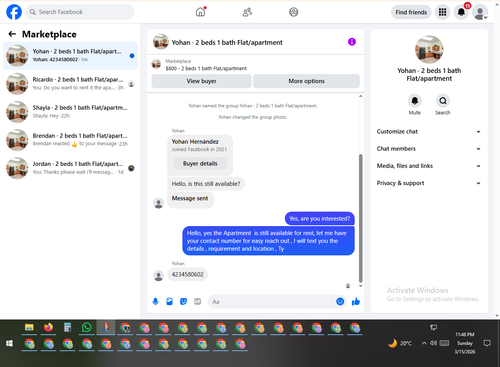The height and width of the screenshot is (367, 500).
Task: Open the Facebook logo home link
Action: coord(14,12)
